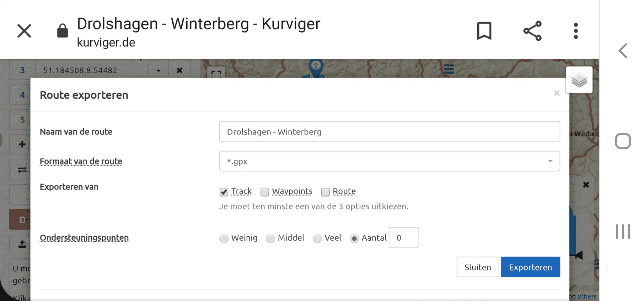Enable the Waypoints checkbox

[265, 192]
